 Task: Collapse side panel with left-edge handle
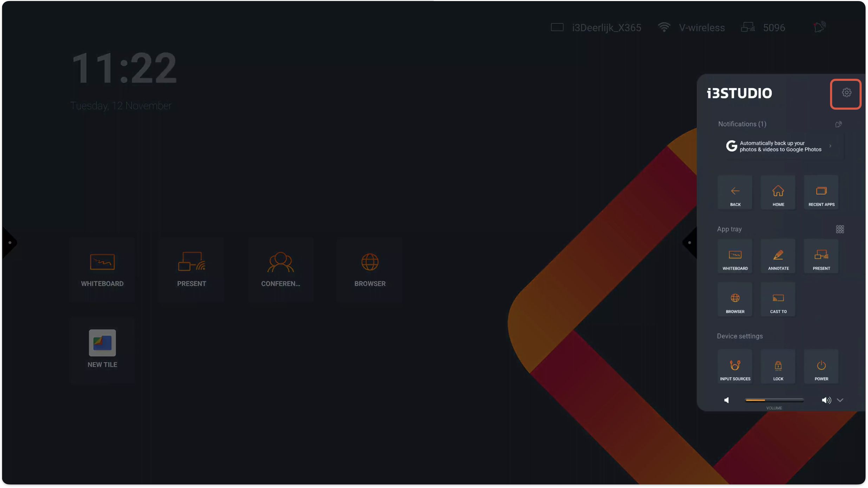click(x=689, y=243)
